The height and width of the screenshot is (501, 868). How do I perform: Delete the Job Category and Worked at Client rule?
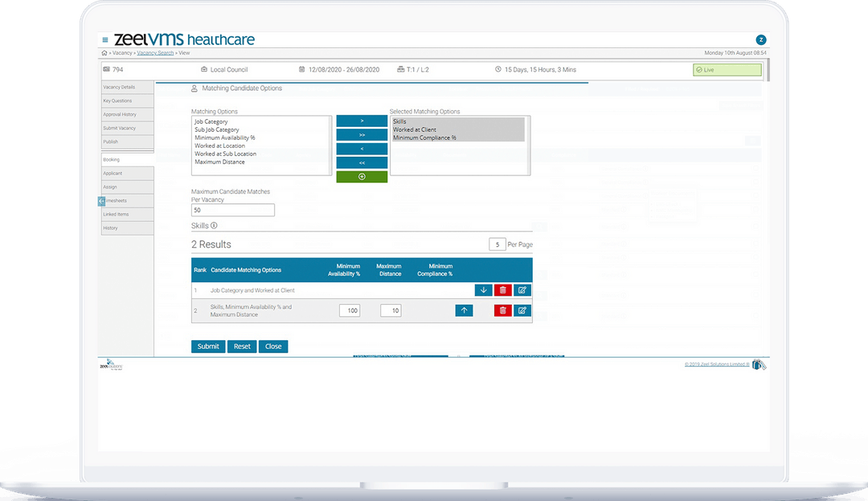coord(502,290)
